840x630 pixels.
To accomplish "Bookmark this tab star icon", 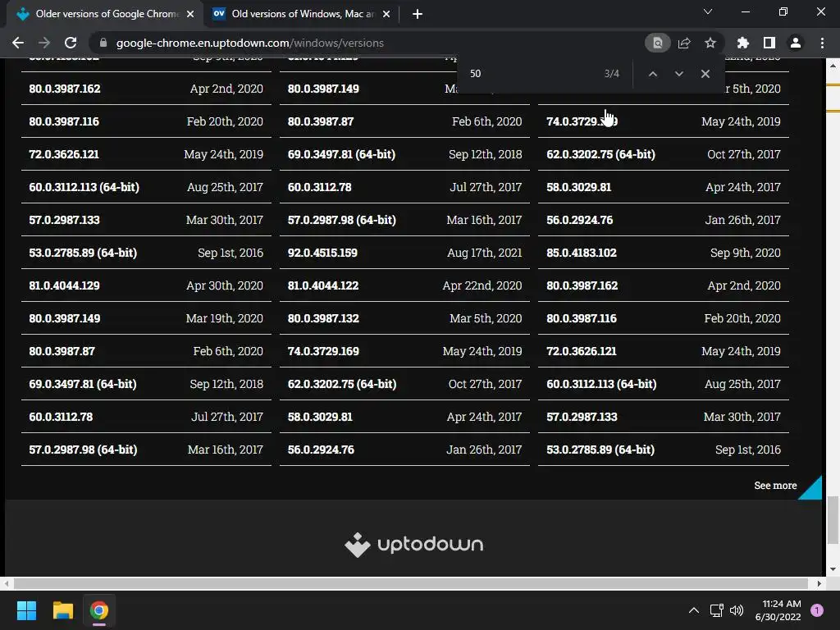I will [710, 43].
